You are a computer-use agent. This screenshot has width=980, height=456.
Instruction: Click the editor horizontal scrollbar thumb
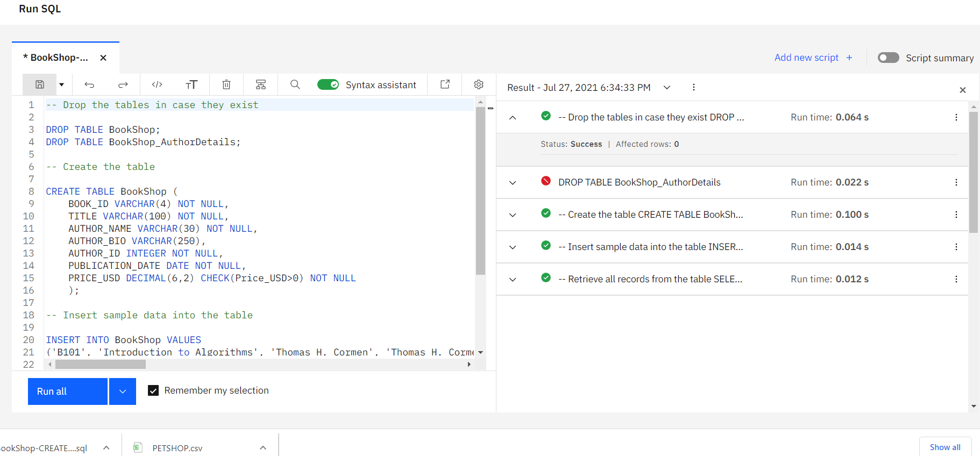click(101, 365)
